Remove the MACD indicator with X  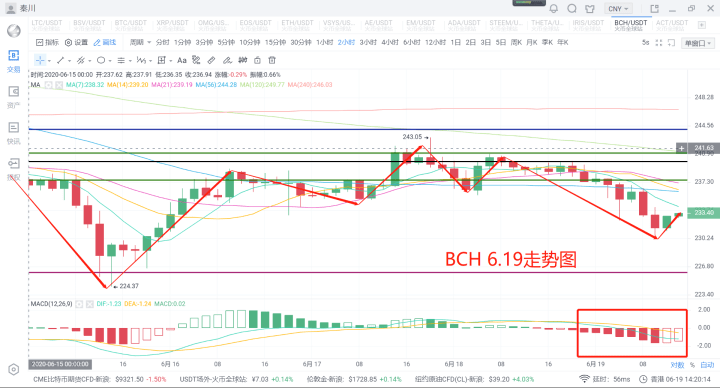pos(90,304)
